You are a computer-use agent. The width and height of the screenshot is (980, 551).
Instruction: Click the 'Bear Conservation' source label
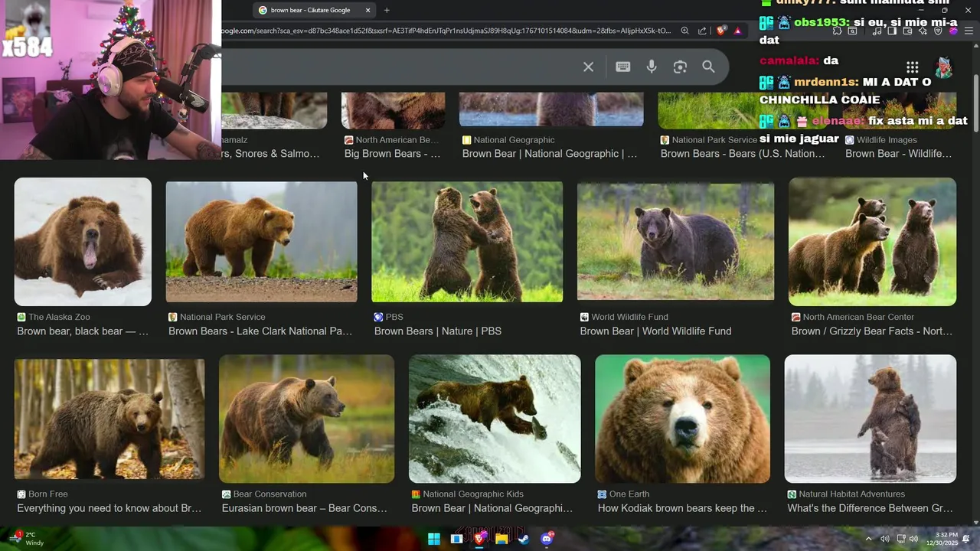(x=269, y=494)
